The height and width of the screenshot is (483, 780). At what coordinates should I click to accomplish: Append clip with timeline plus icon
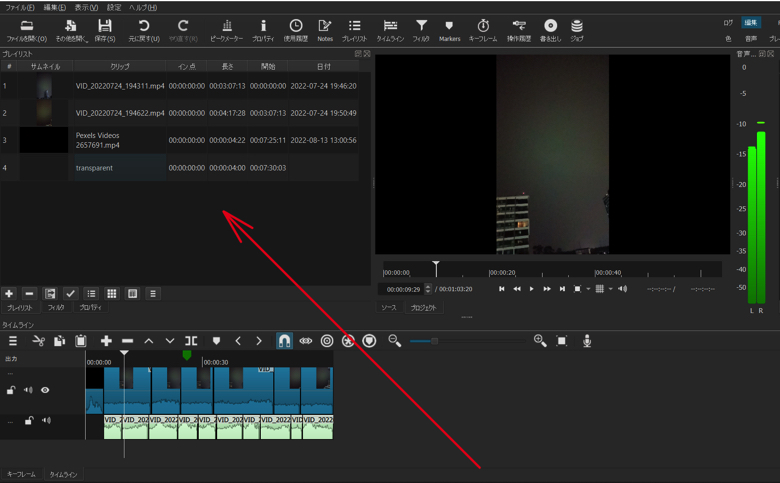pos(106,341)
